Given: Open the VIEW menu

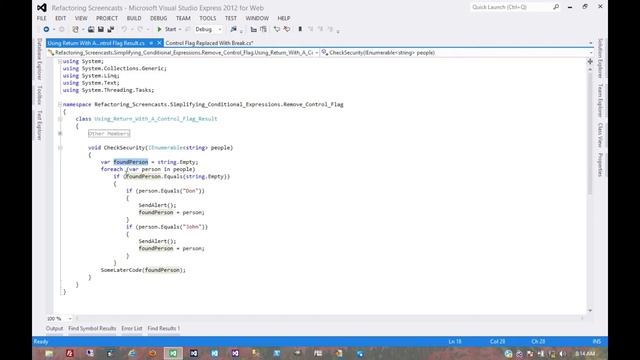Looking at the screenshot, I should point(81,18).
